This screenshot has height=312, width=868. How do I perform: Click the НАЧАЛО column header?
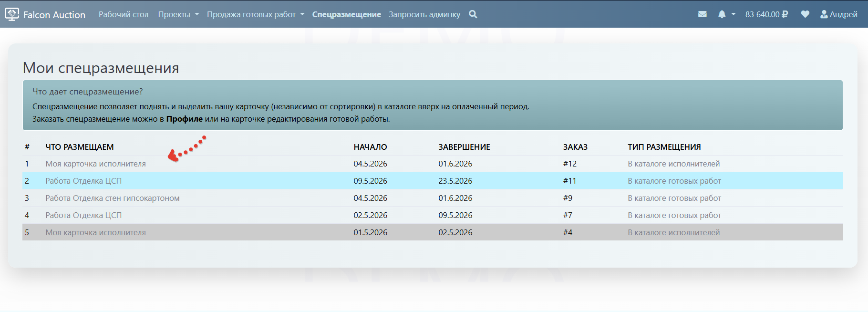371,147
